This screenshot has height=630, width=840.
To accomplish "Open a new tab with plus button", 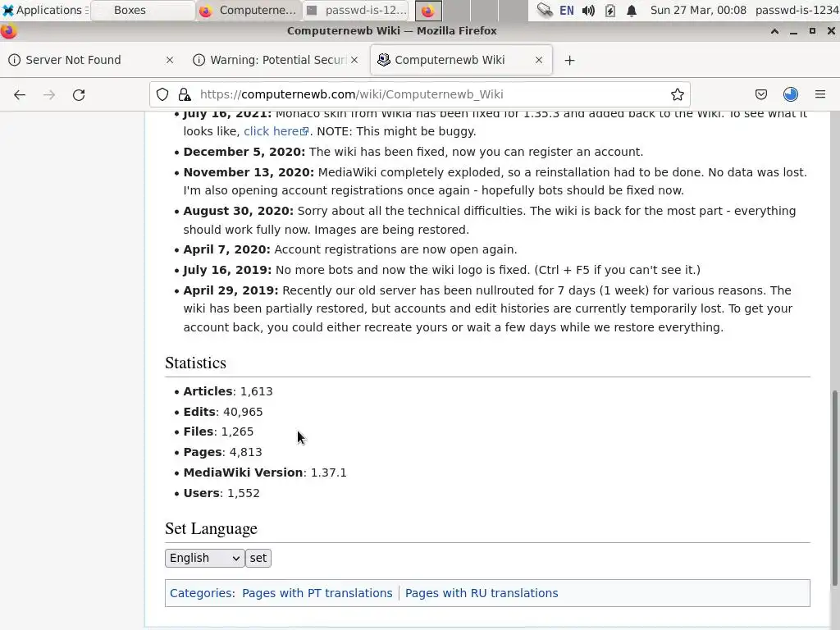I will click(569, 61).
